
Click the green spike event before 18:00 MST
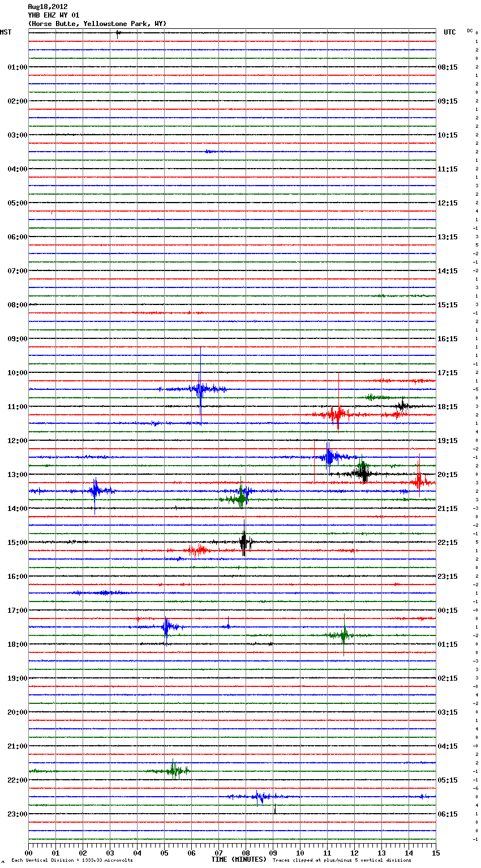(344, 635)
